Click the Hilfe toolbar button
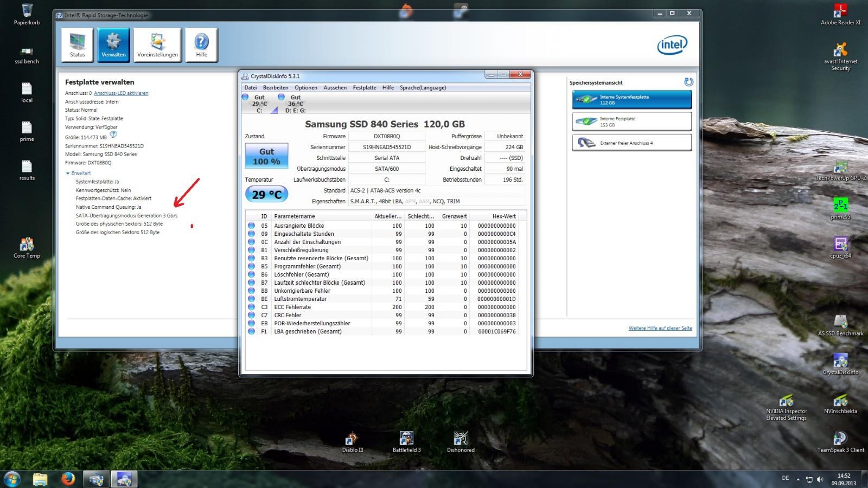This screenshot has width=868, height=488. [201, 45]
